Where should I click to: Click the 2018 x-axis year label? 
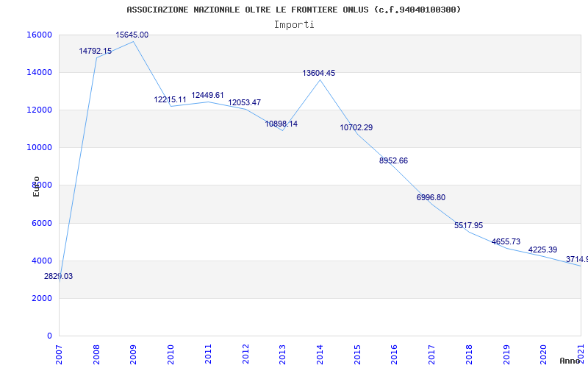point(469,354)
